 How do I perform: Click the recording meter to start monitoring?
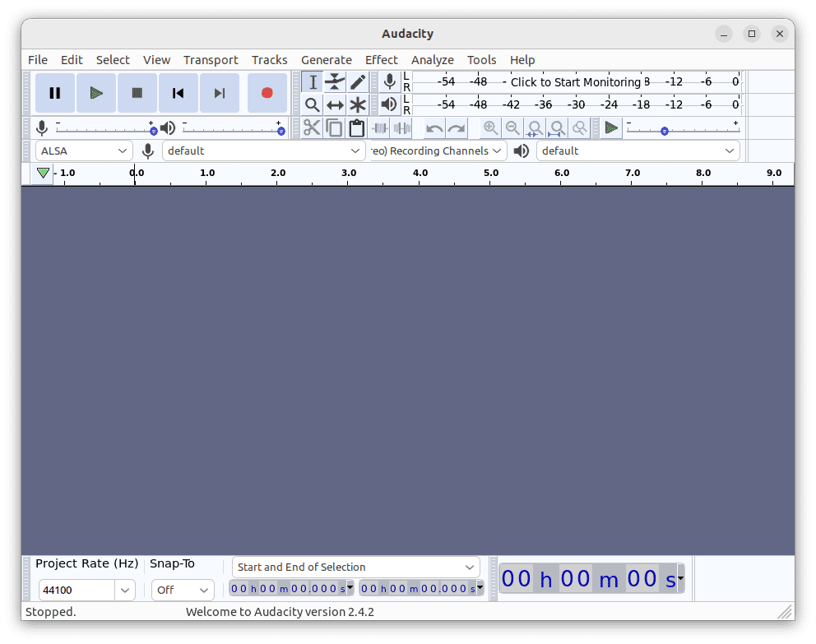tap(576, 82)
